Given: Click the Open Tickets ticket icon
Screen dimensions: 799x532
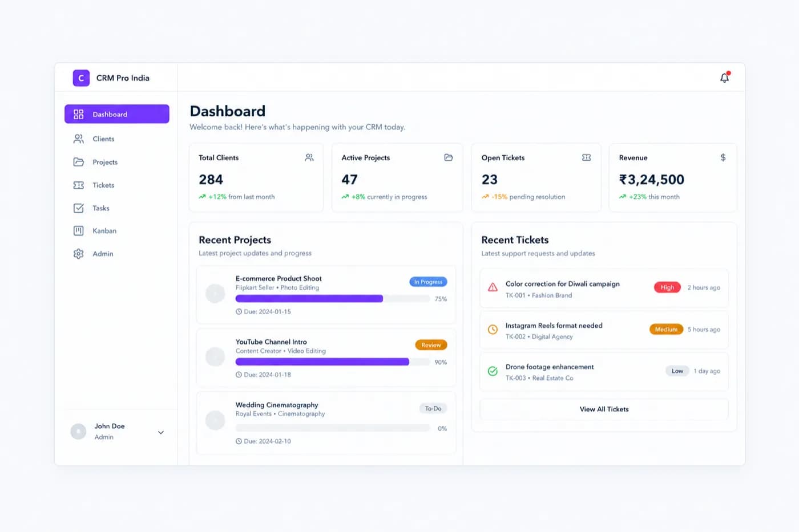Looking at the screenshot, I should [586, 157].
